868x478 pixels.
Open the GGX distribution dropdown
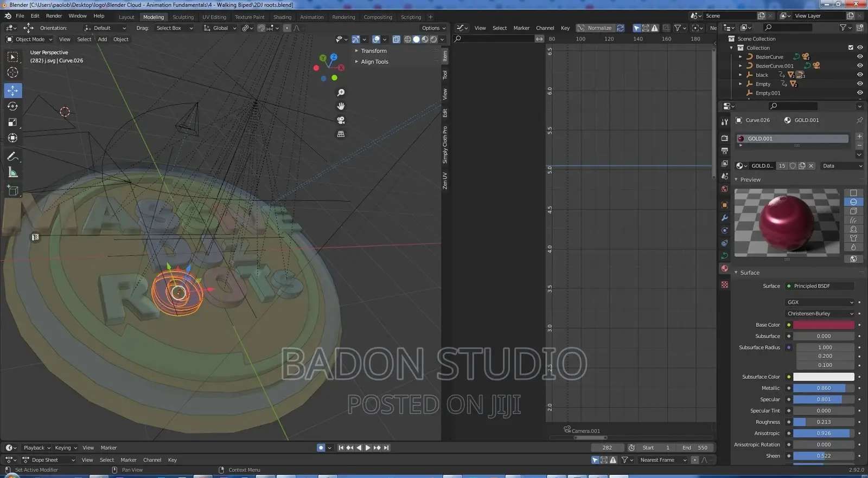click(x=820, y=302)
